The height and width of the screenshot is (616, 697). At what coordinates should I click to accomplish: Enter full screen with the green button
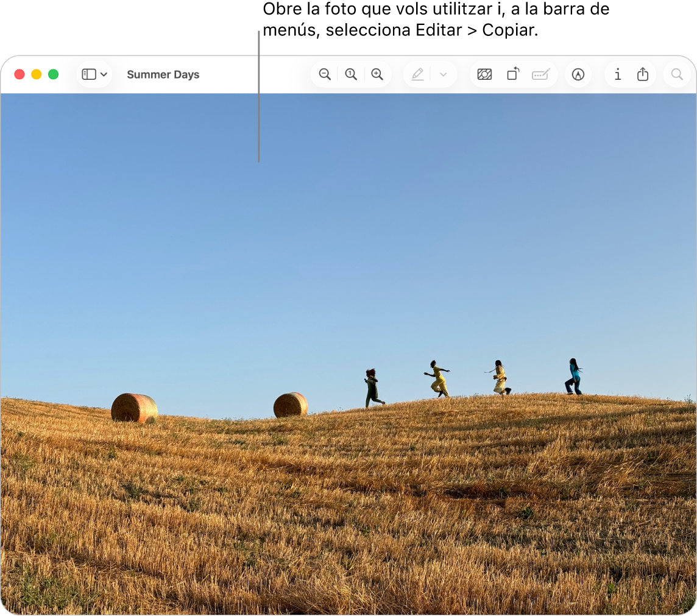(53, 74)
